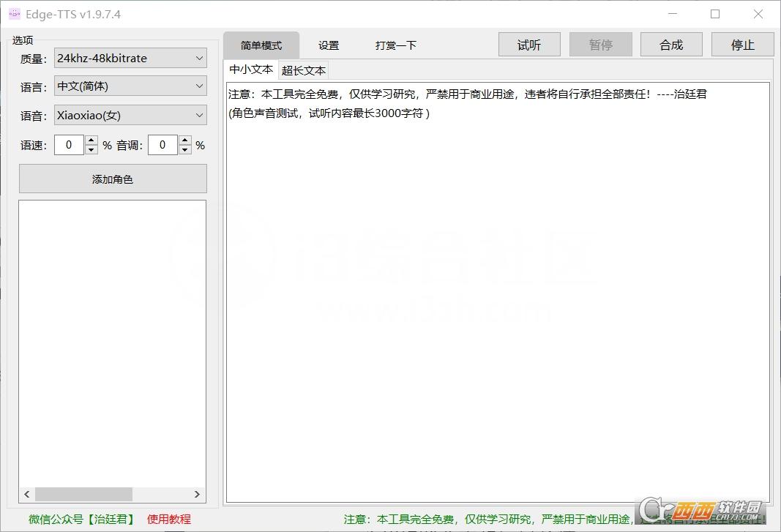
Task: Open the 设置 settings tab
Action: click(x=329, y=45)
